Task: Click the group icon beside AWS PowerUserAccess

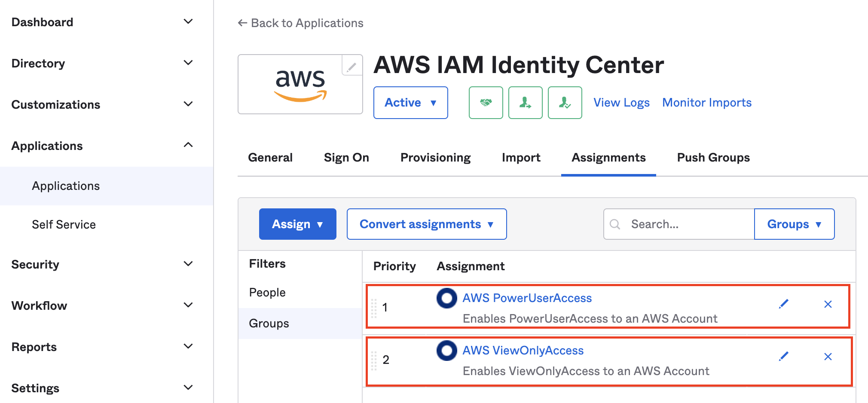Action: [447, 298]
